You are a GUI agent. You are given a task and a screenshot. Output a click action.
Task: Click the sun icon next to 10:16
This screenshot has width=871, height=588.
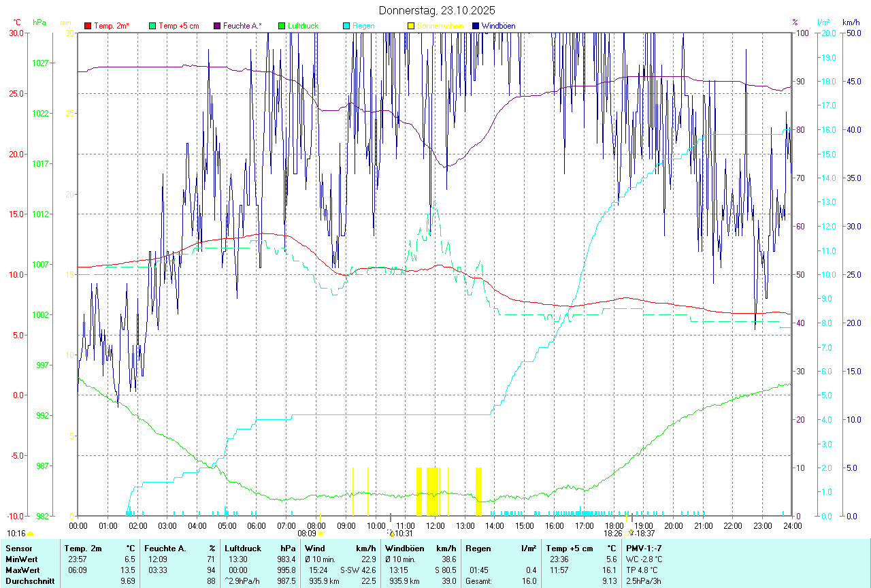[x=31, y=534]
